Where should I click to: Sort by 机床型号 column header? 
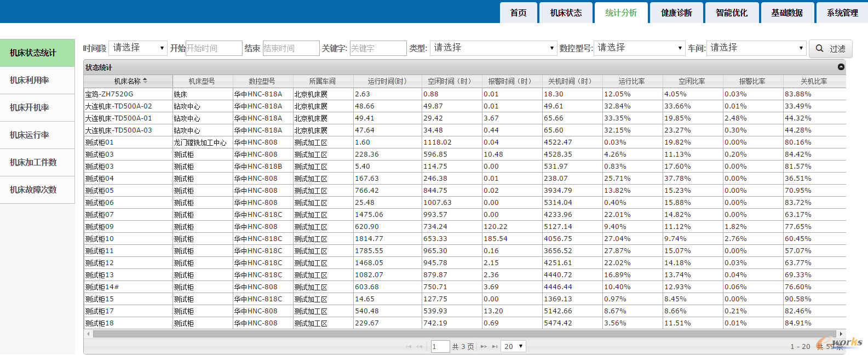point(203,81)
